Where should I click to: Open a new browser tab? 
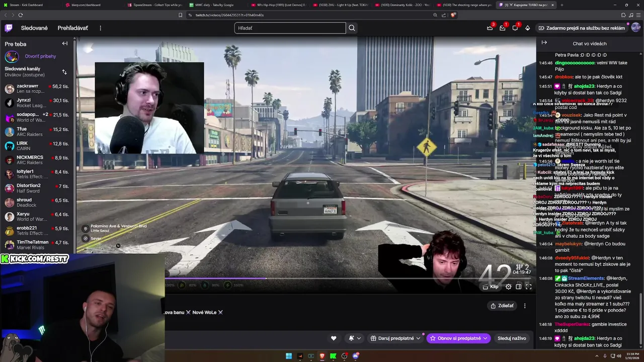[x=562, y=5]
